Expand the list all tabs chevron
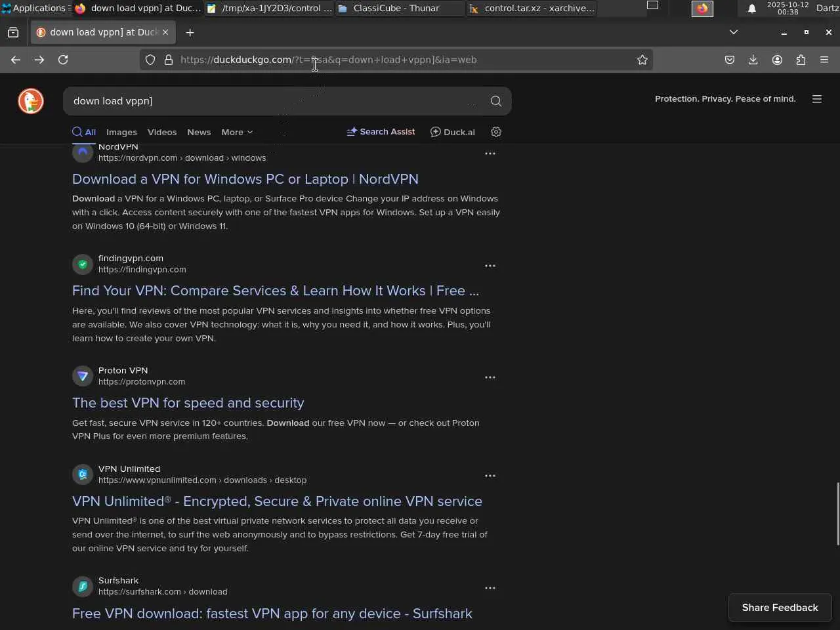 (734, 32)
